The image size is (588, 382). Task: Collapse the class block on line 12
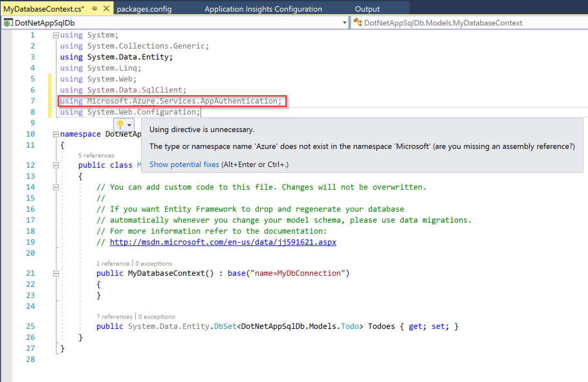tap(56, 165)
